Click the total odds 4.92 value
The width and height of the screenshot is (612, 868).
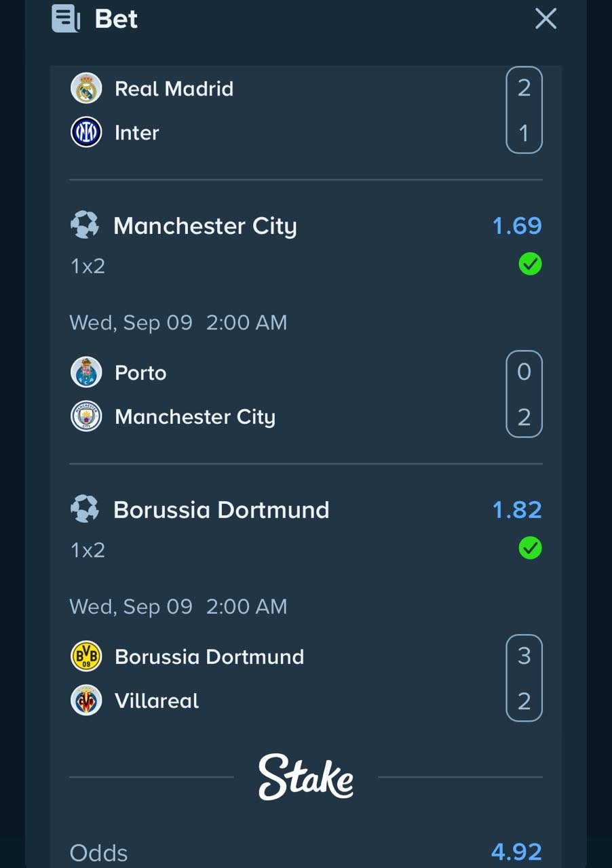(516, 852)
